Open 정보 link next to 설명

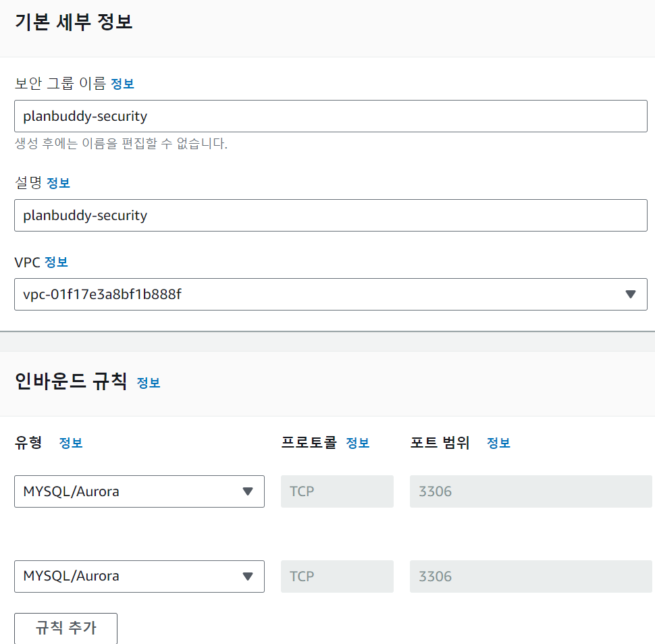coord(58,183)
